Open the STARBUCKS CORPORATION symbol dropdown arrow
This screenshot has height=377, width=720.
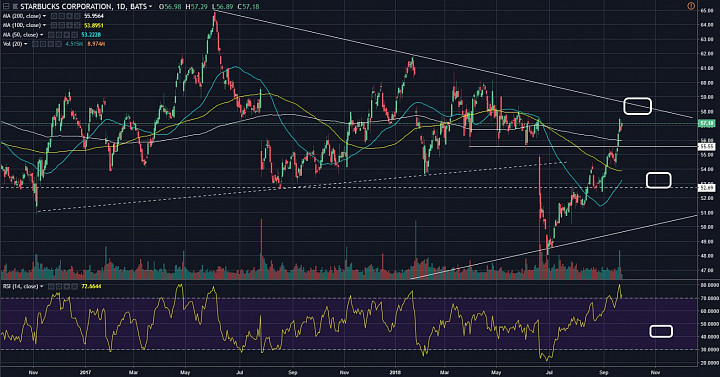pos(150,6)
